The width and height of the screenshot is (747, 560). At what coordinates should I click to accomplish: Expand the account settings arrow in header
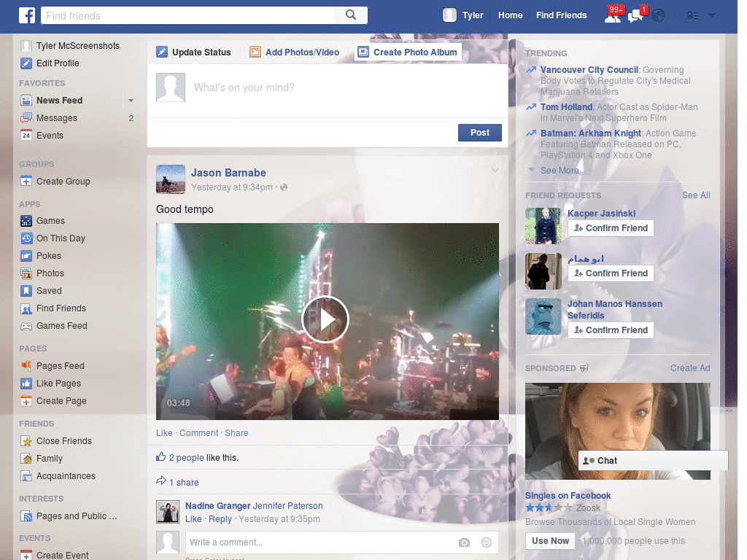tap(712, 16)
